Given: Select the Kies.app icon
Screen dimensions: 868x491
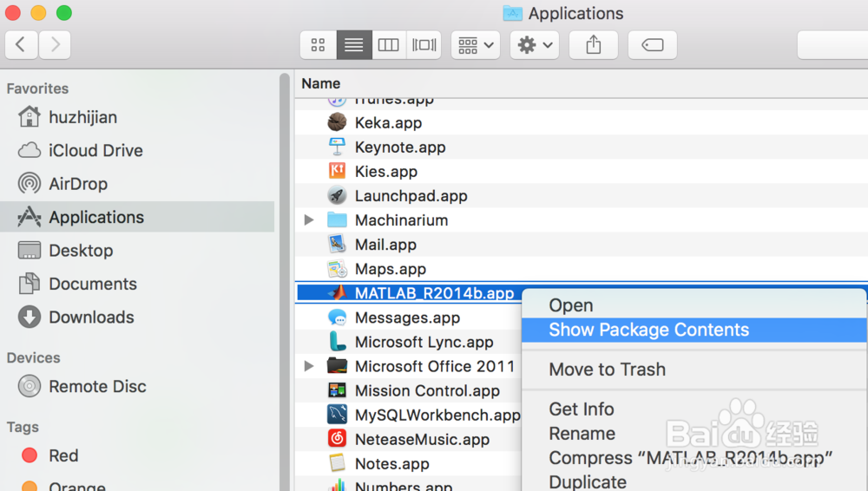Looking at the screenshot, I should tap(337, 171).
